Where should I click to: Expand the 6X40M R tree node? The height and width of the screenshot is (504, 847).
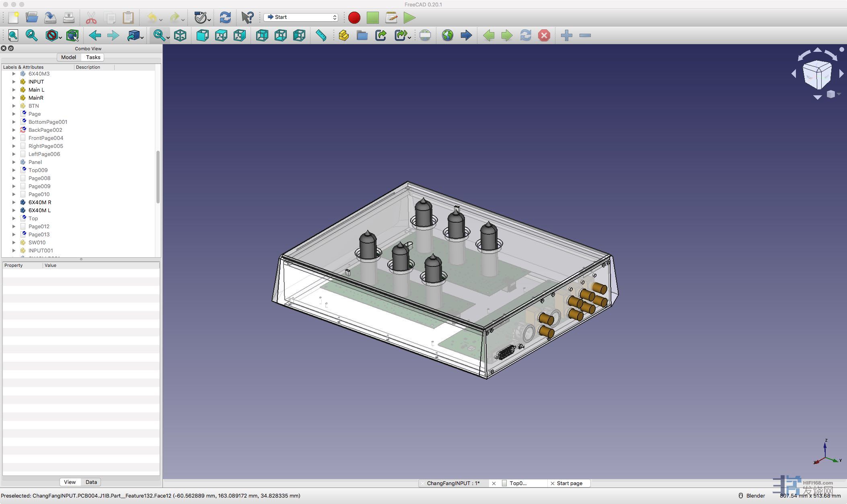[x=14, y=202]
